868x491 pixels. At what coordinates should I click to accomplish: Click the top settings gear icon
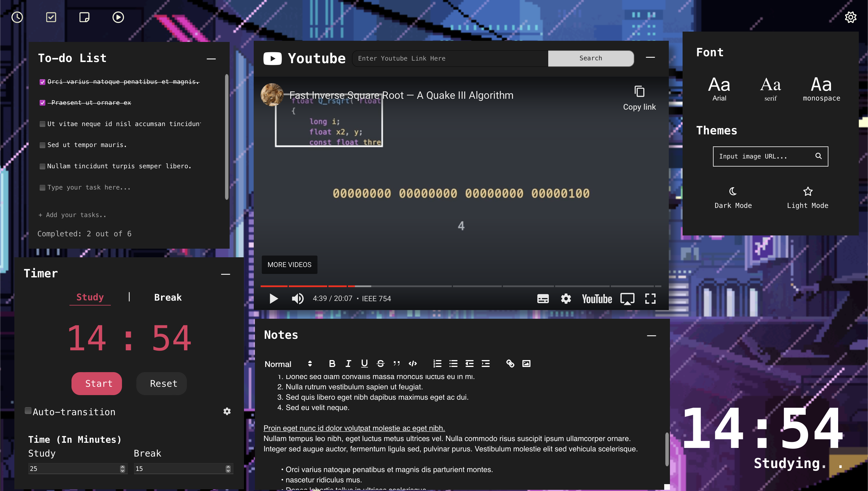coord(850,17)
